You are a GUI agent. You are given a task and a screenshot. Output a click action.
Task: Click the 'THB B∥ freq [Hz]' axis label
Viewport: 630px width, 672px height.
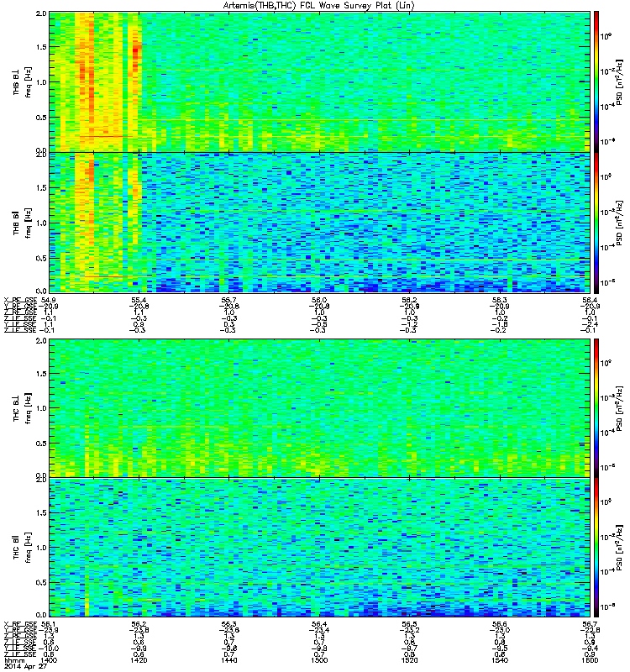click(23, 223)
